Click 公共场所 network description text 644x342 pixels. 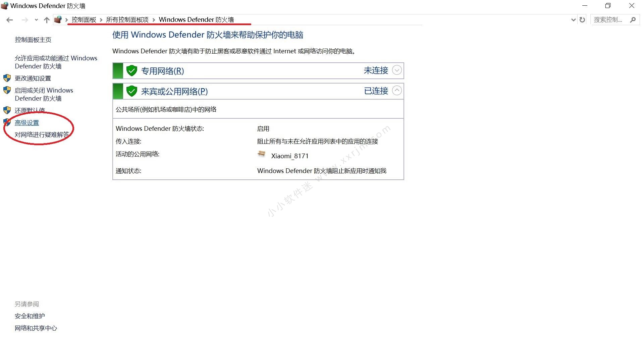click(166, 110)
